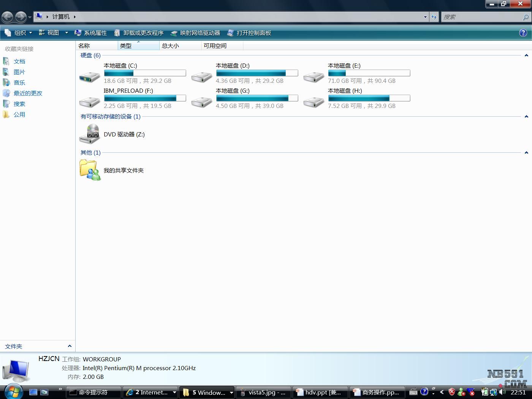Select the DVD drive Z: icon
Viewport: 532px width, 399px height.
point(89,135)
